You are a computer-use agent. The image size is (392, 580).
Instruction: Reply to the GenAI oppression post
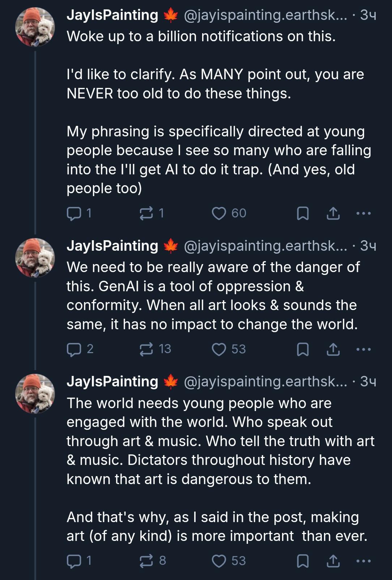[74, 349]
